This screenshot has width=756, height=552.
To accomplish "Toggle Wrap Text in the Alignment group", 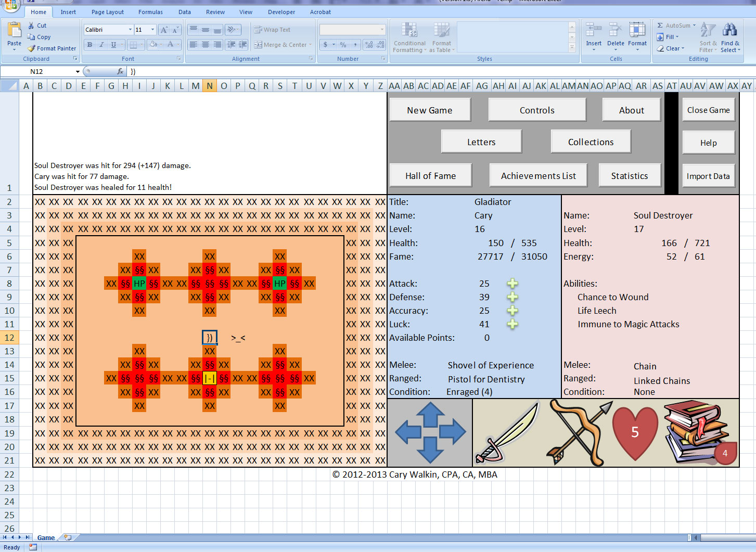I will point(272,30).
